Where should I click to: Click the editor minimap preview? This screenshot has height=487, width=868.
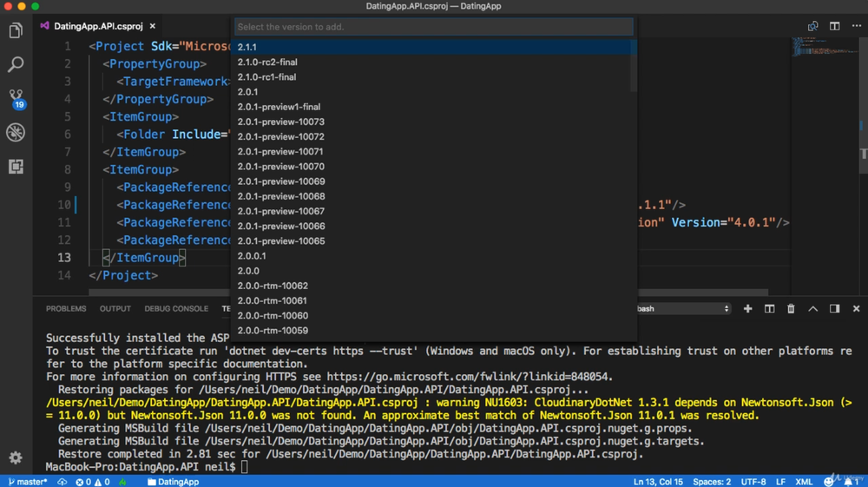[x=825, y=47]
